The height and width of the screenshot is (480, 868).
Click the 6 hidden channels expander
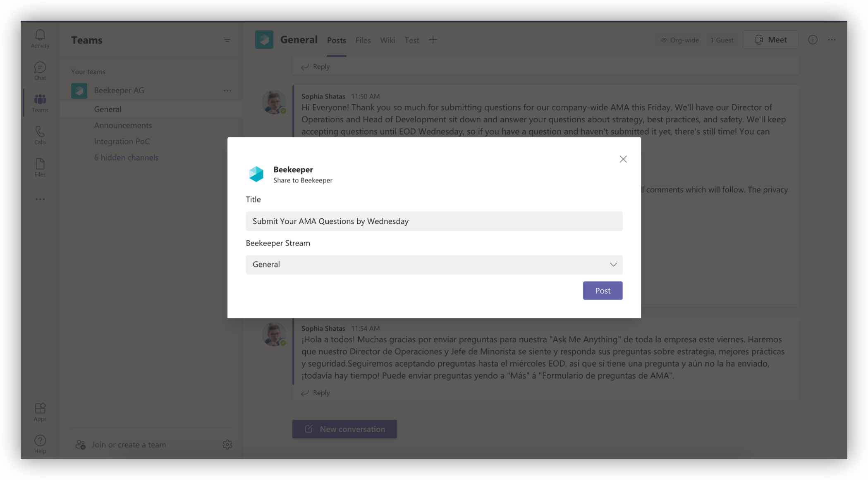point(126,157)
